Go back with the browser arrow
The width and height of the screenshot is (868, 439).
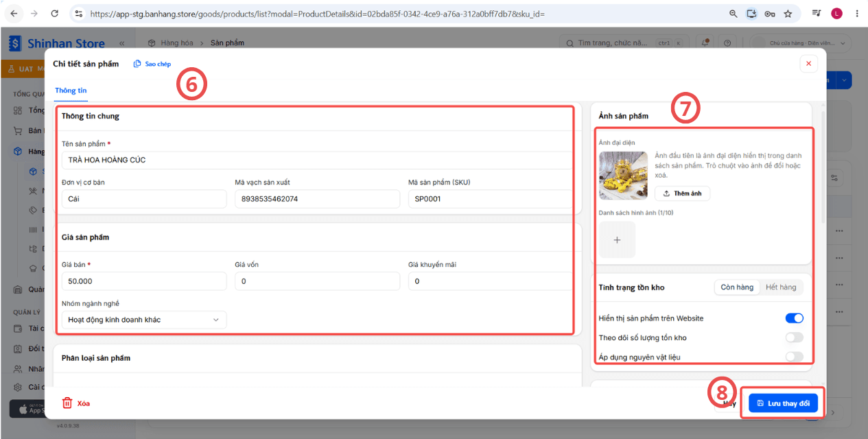pyautogui.click(x=14, y=13)
